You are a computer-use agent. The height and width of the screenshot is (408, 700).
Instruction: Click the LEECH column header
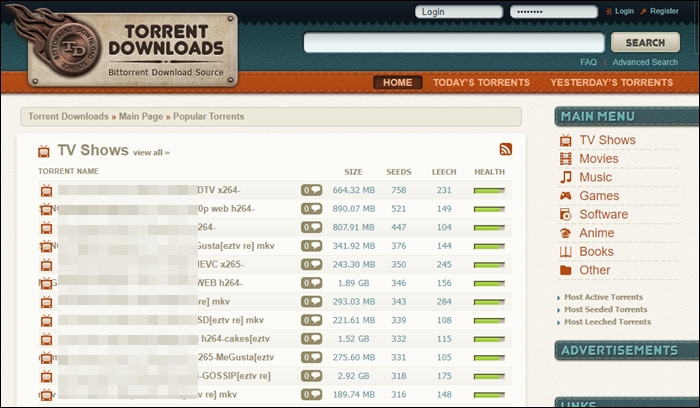[444, 172]
